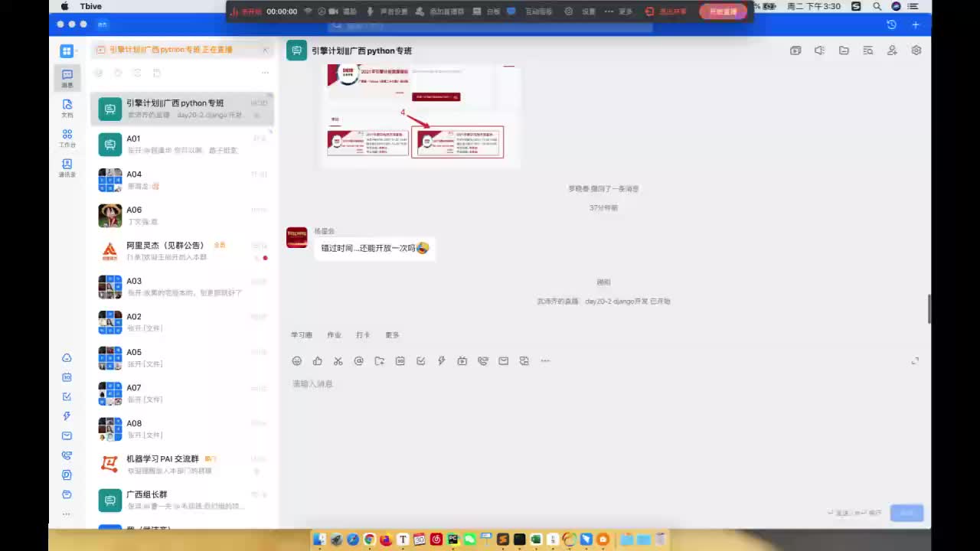Image resolution: width=980 pixels, height=551 pixels.
Task: Open more chat toolbar options via ellipsis
Action: coord(545,361)
